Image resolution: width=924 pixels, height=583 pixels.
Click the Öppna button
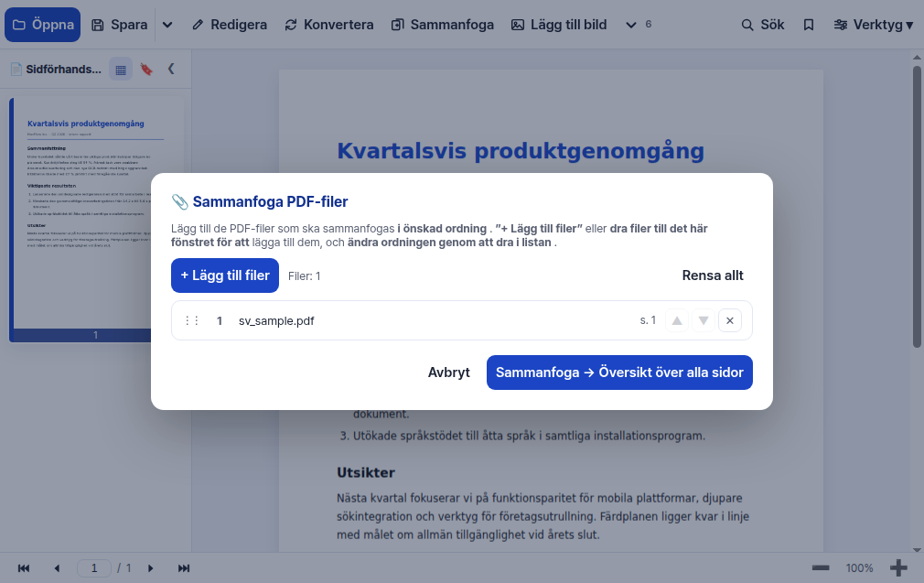click(42, 25)
